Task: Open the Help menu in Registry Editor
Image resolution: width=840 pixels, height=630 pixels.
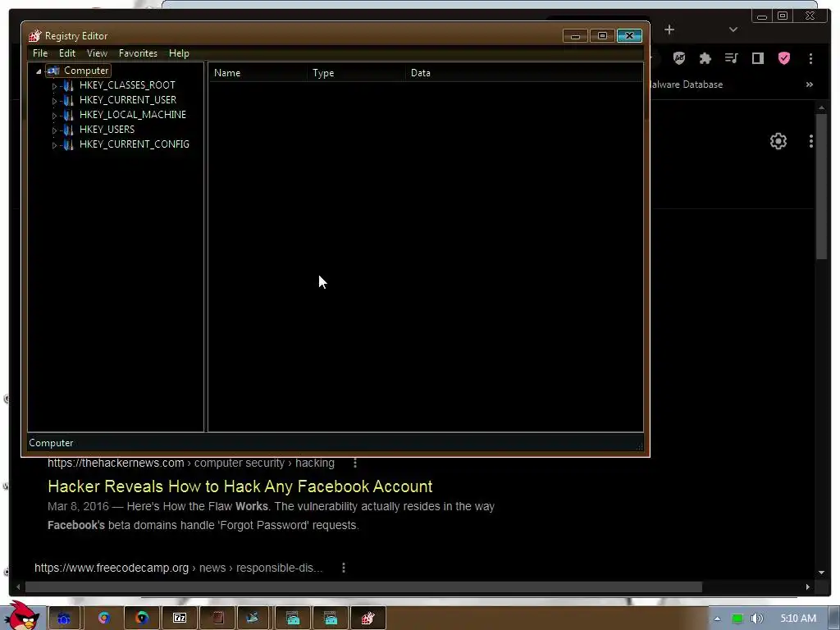Action: point(179,53)
